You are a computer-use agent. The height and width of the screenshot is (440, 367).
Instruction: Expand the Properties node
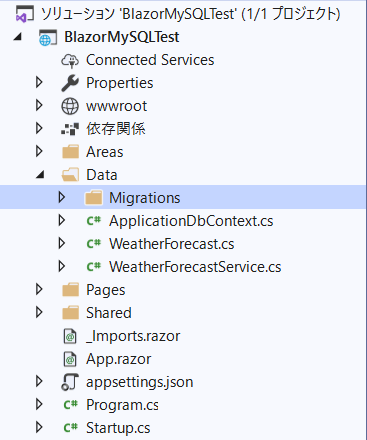point(39,82)
